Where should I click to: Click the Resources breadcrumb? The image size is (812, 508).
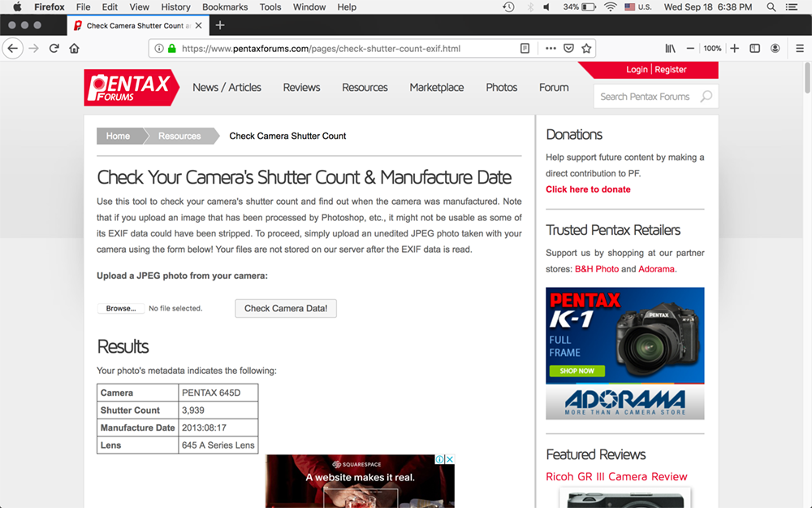point(179,136)
